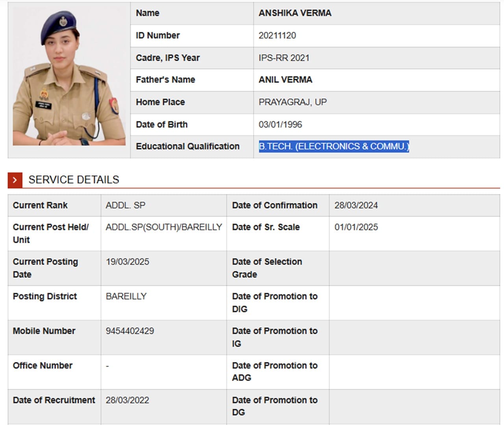
Task: Click date of confirmation 28/03/2024
Action: point(356,205)
